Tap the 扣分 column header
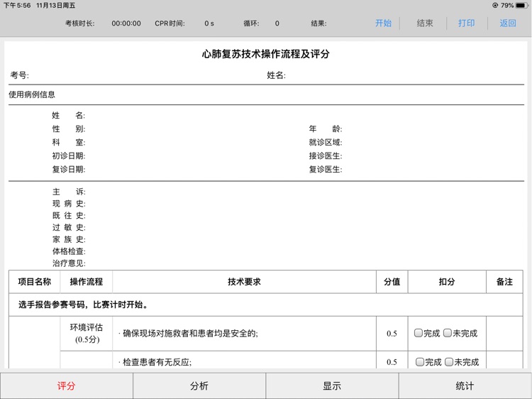Screen dimensions: 532x399 [x=447, y=282]
